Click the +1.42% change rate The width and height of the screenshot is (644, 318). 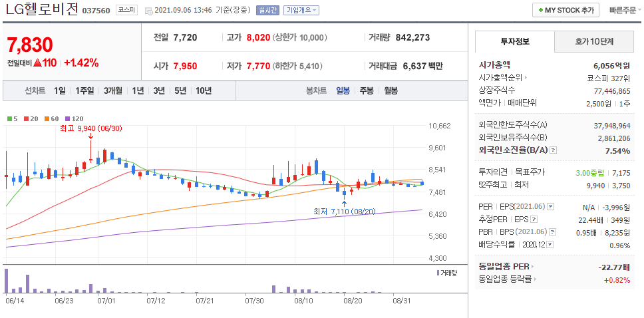(x=81, y=63)
